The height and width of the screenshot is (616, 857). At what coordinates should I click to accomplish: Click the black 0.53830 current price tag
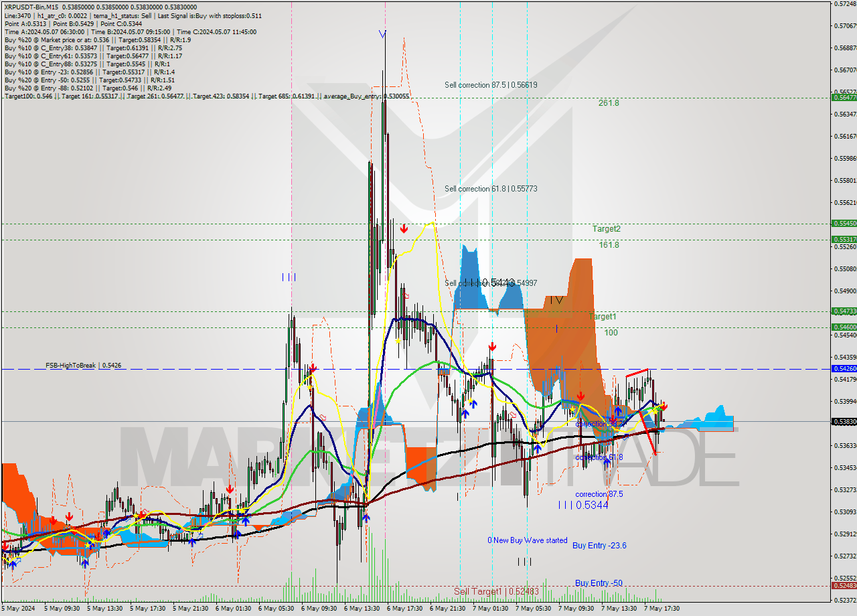(x=844, y=422)
